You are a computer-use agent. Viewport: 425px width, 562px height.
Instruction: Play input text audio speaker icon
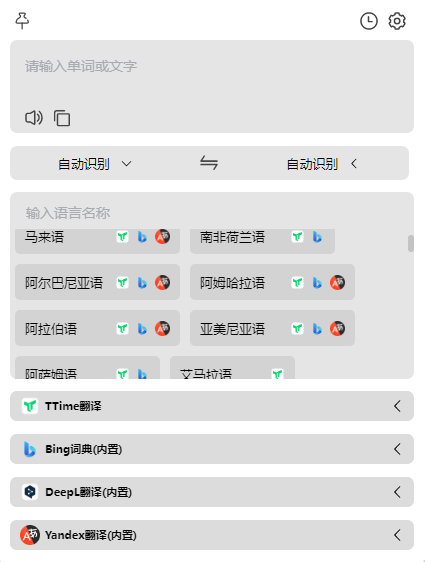[34, 118]
